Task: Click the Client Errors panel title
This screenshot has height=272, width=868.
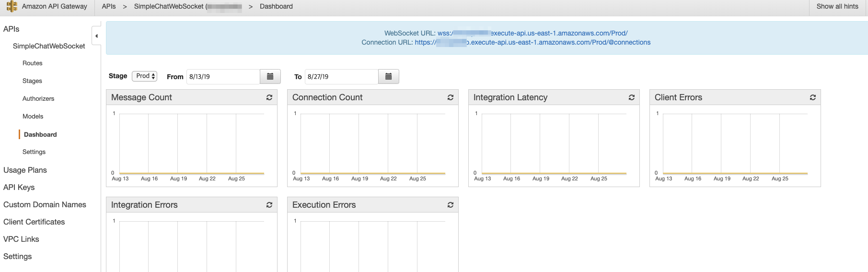Action: coord(678,97)
